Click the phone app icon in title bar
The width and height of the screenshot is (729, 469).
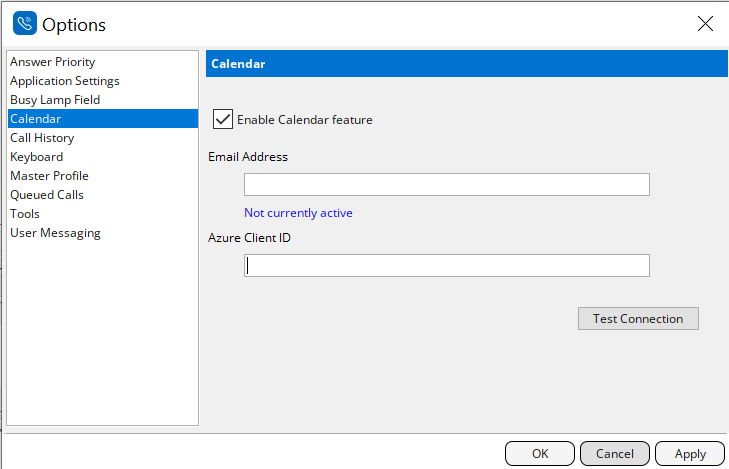pos(25,23)
